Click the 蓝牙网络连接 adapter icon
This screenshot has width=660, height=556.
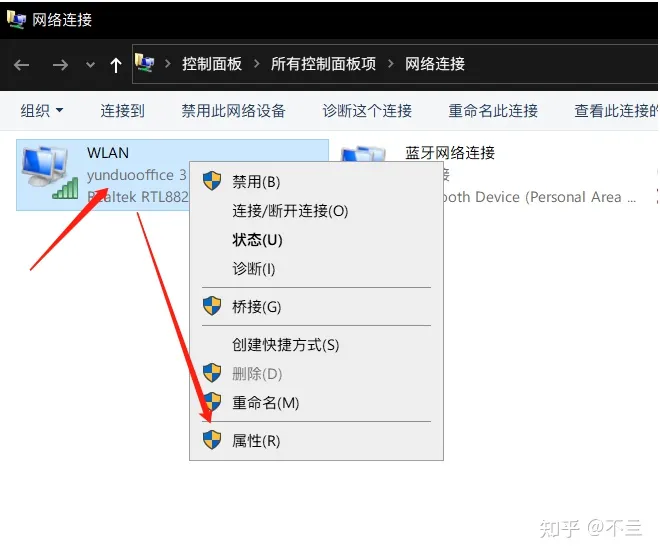click(x=363, y=154)
